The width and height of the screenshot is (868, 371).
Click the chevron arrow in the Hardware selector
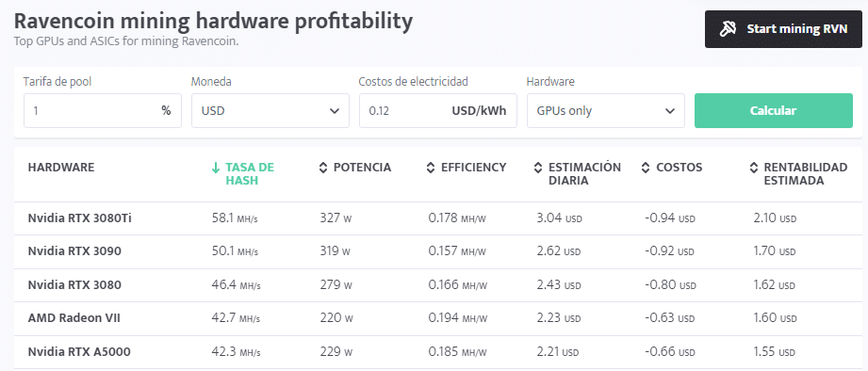pyautogui.click(x=670, y=110)
